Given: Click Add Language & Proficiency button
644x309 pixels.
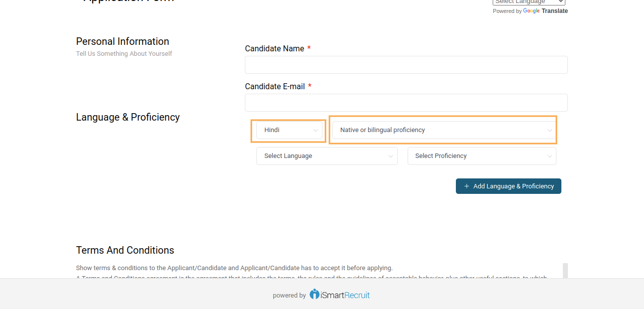Looking at the screenshot, I should [x=509, y=186].
